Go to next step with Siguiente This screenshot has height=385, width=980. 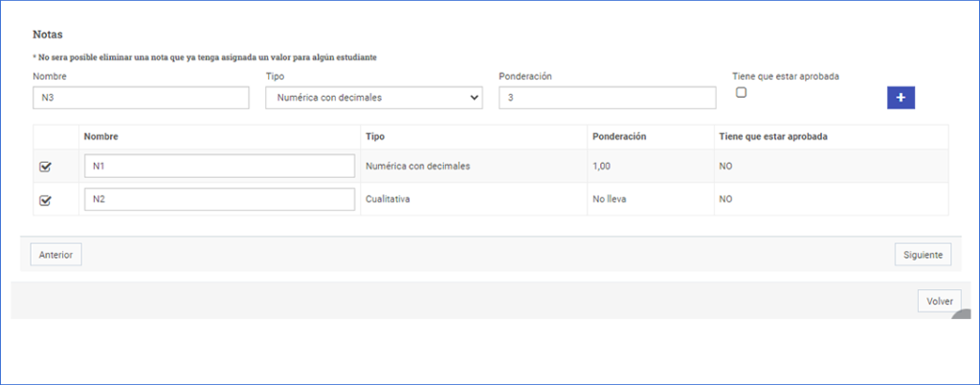(x=923, y=255)
